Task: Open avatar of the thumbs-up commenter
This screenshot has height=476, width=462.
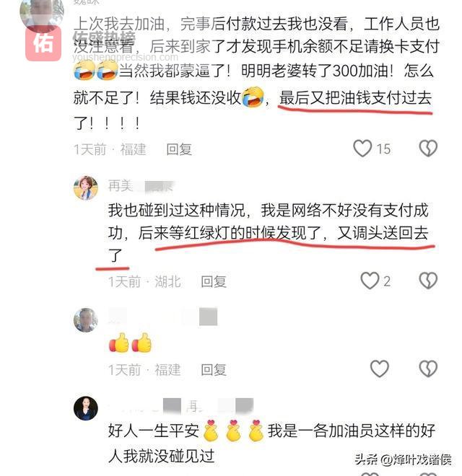Action: tap(86, 320)
